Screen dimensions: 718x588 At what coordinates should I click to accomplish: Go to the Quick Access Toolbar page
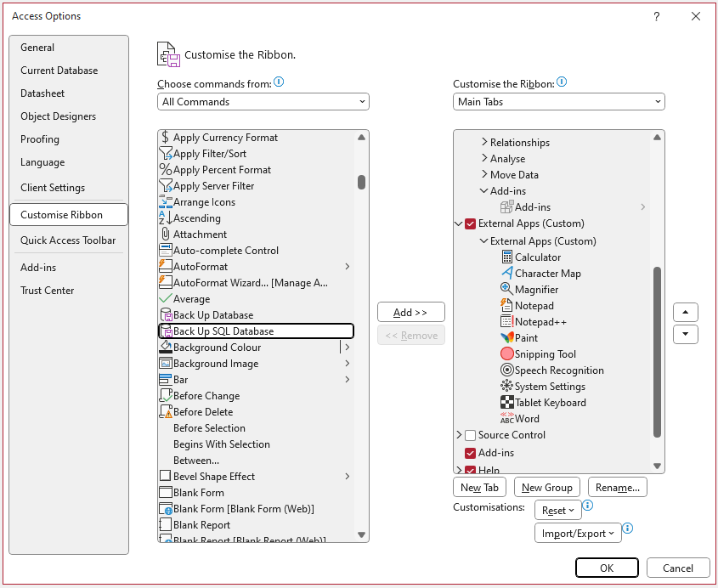69,240
